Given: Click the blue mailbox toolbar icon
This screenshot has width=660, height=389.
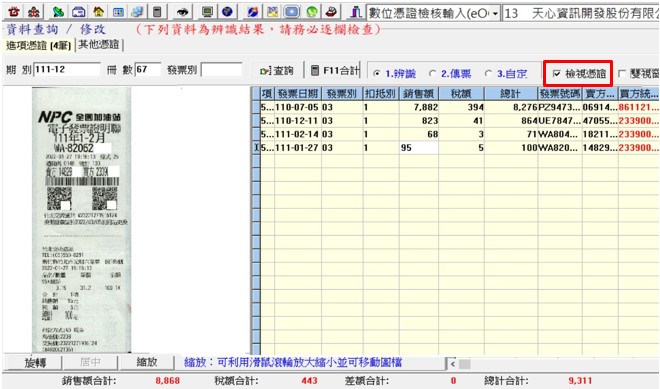Looking at the screenshot, I should [78, 12].
